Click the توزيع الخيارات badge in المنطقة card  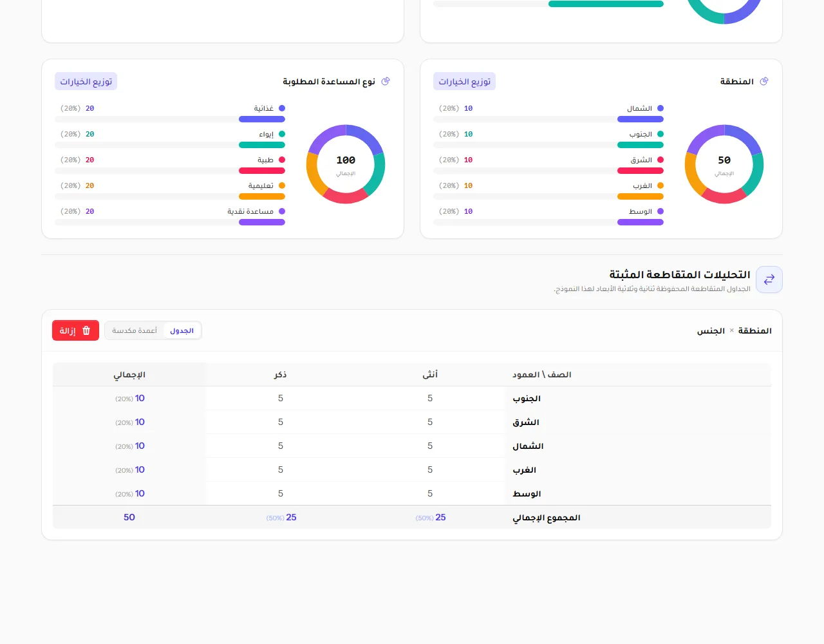[465, 81]
